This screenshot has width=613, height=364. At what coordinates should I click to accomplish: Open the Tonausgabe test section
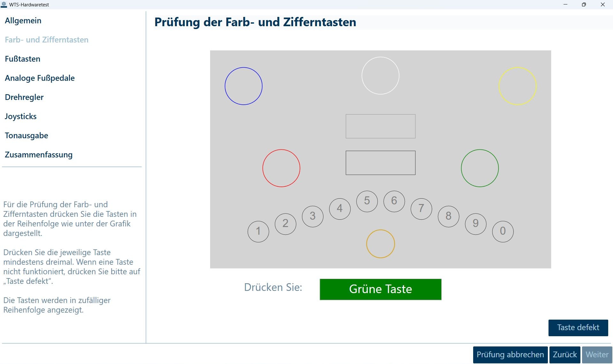pyautogui.click(x=26, y=135)
